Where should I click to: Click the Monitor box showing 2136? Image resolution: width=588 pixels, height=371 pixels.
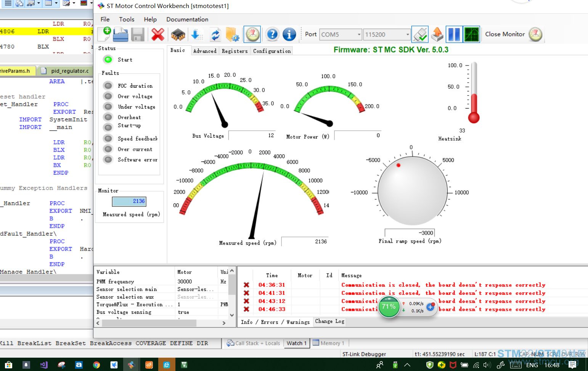pyautogui.click(x=129, y=201)
